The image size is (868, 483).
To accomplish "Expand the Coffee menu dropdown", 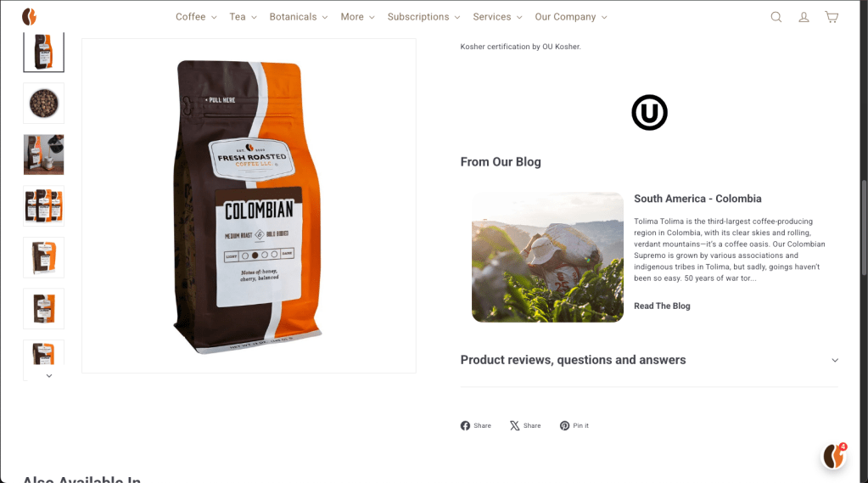I will 196,17.
